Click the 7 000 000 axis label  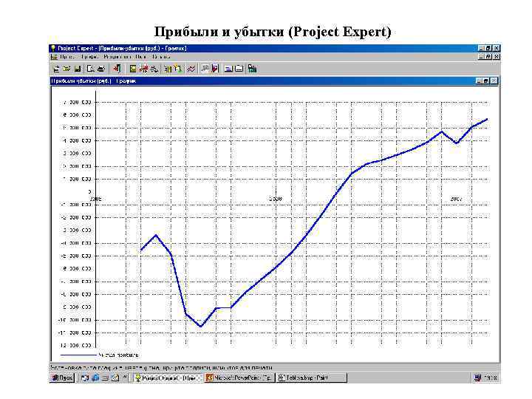pyautogui.click(x=78, y=102)
